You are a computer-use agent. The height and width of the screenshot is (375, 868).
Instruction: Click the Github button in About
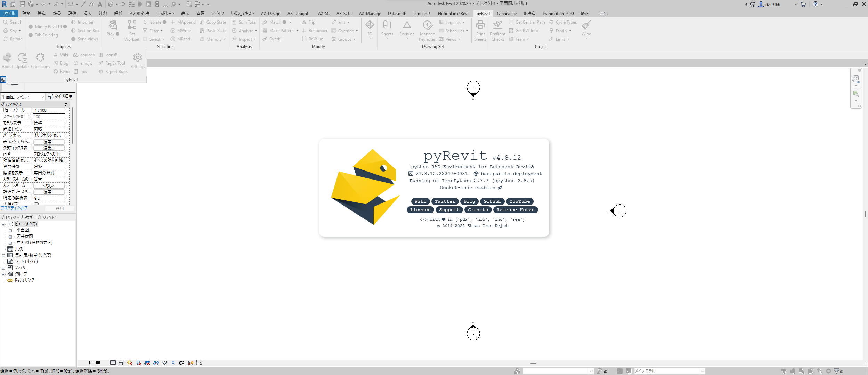pyautogui.click(x=492, y=201)
